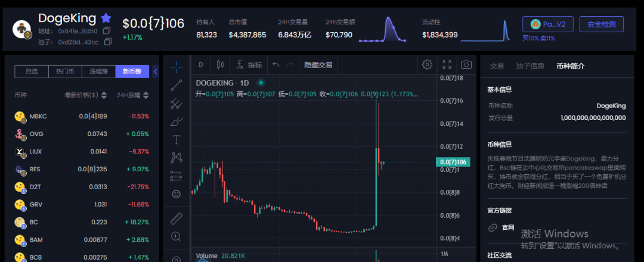Select BAM in the coin list
644x262 pixels.
(x=82, y=240)
